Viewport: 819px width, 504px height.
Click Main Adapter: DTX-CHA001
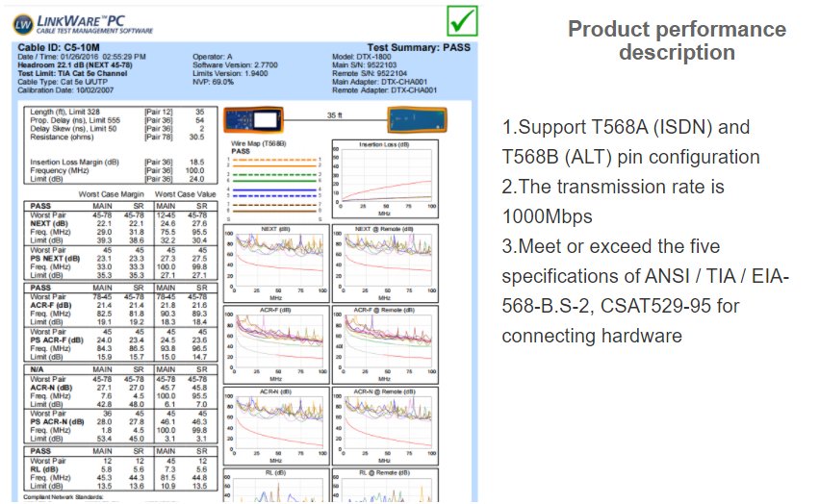[380, 82]
